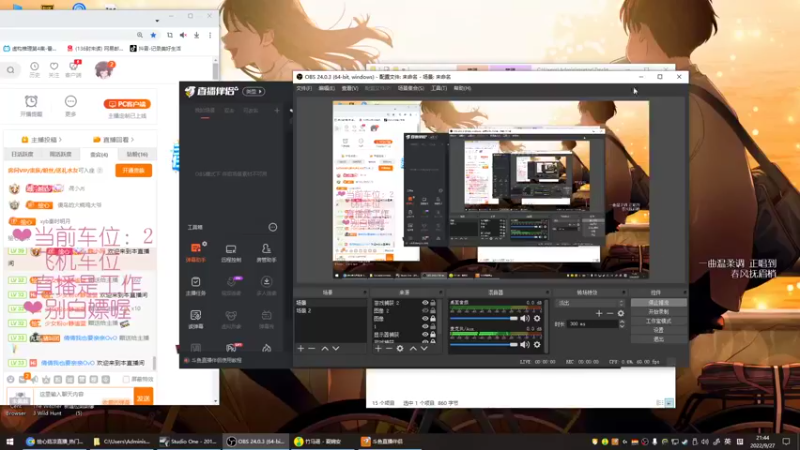The height and width of the screenshot is (450, 800).
Task: Open the OBS 编辑(E) menu
Action: (327, 88)
